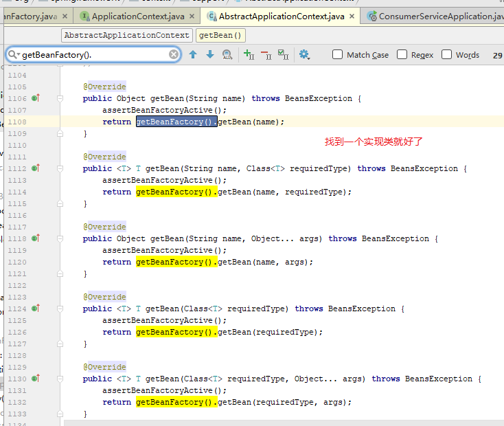The image size is (504, 426).
Task: Collapse fold end marker at line 1109
Action: [x=60, y=133]
